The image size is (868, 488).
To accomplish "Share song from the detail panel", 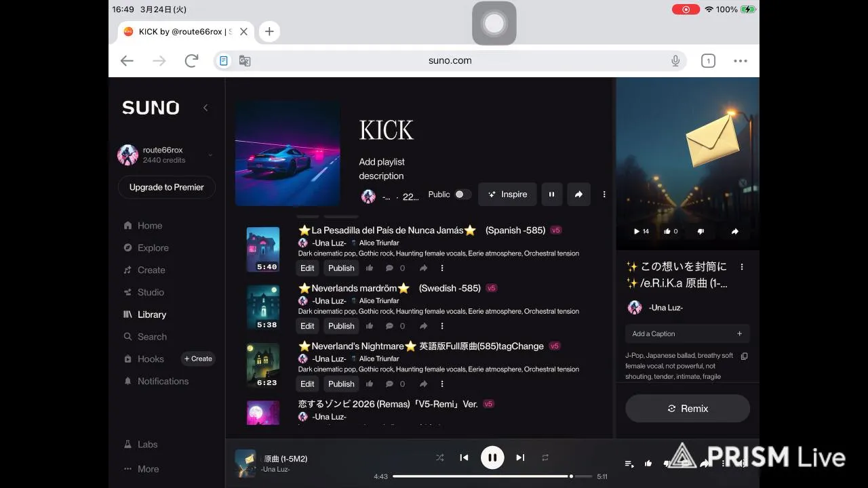I will point(734,231).
